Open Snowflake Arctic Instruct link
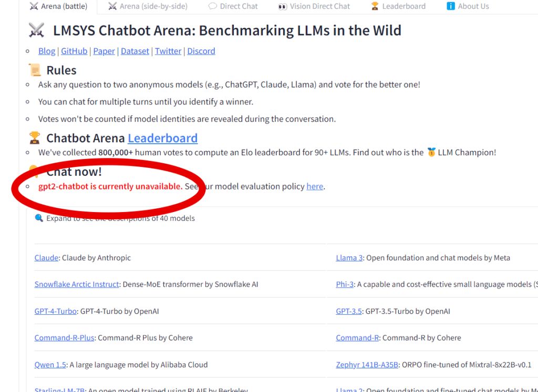The image size is (538, 392). (x=77, y=284)
